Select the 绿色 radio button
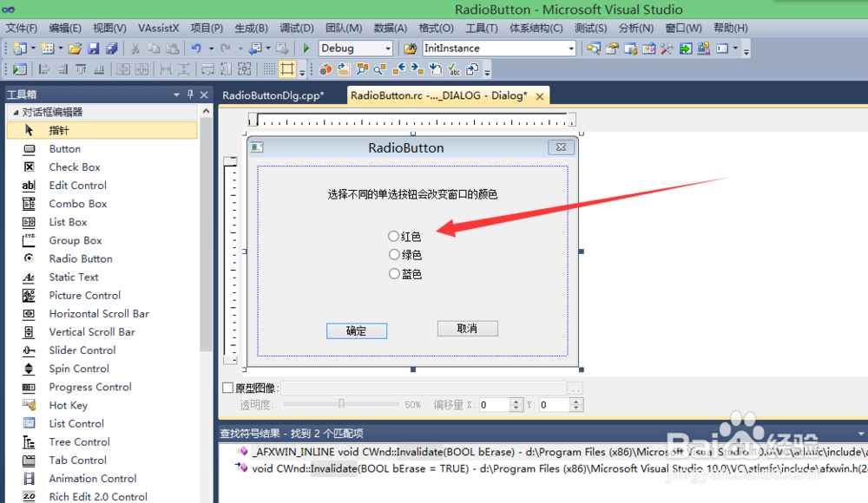This screenshot has height=503, width=868. pyautogui.click(x=404, y=255)
